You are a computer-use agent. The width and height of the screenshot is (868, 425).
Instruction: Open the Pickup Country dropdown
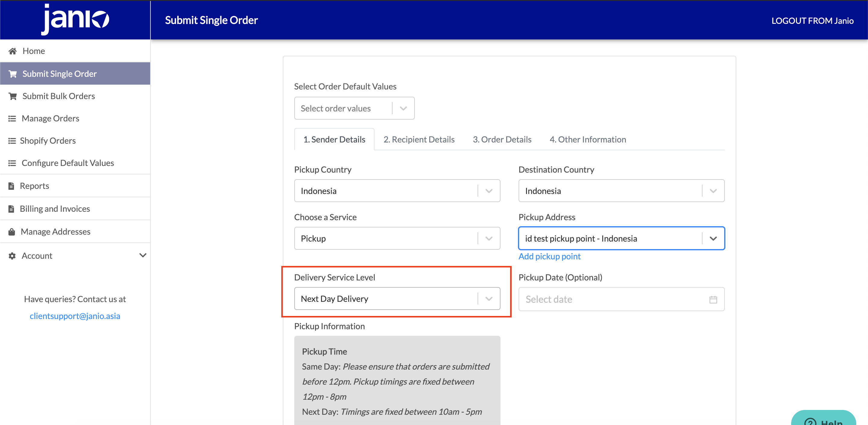pos(397,191)
